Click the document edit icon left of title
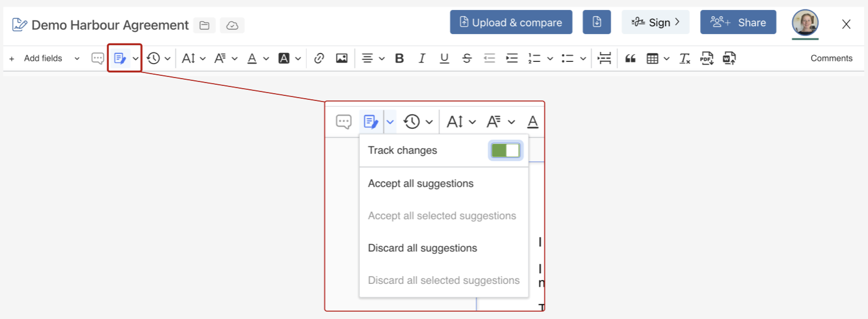The image size is (868, 319). point(20,25)
